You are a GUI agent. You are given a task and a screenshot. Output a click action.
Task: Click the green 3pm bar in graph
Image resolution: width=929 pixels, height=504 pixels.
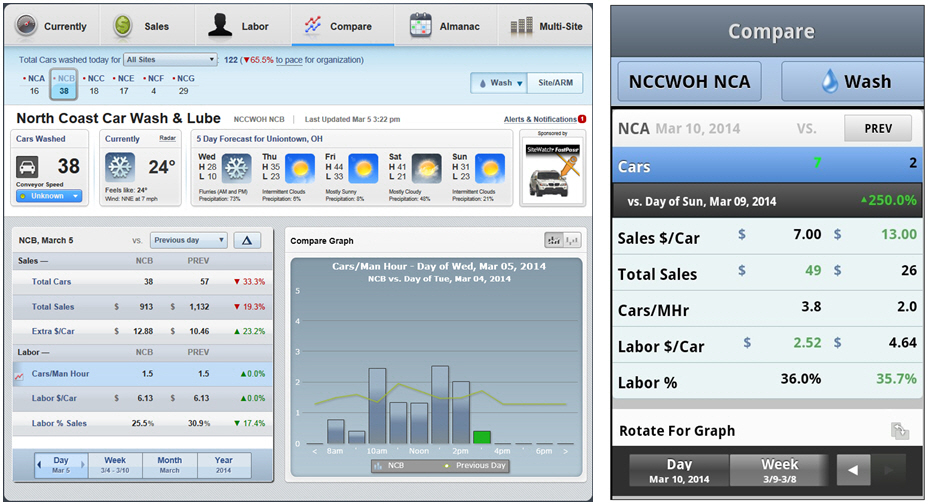(x=482, y=437)
